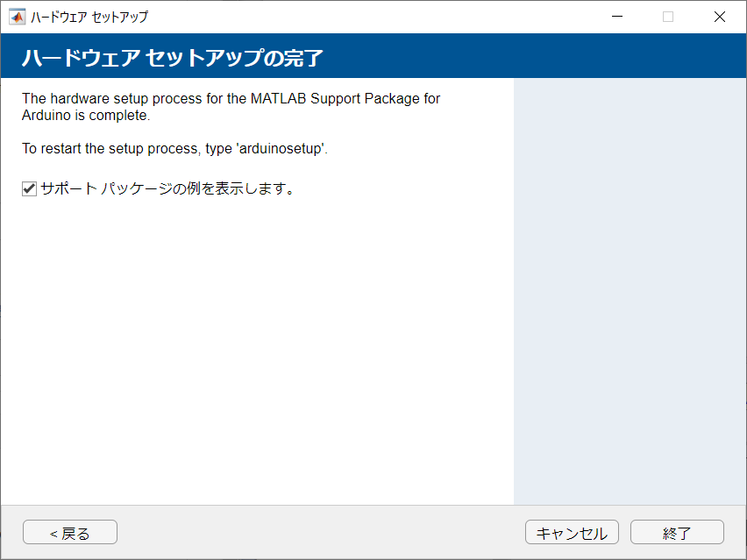
Task: Minimize the hardware setup window
Action: [617, 16]
